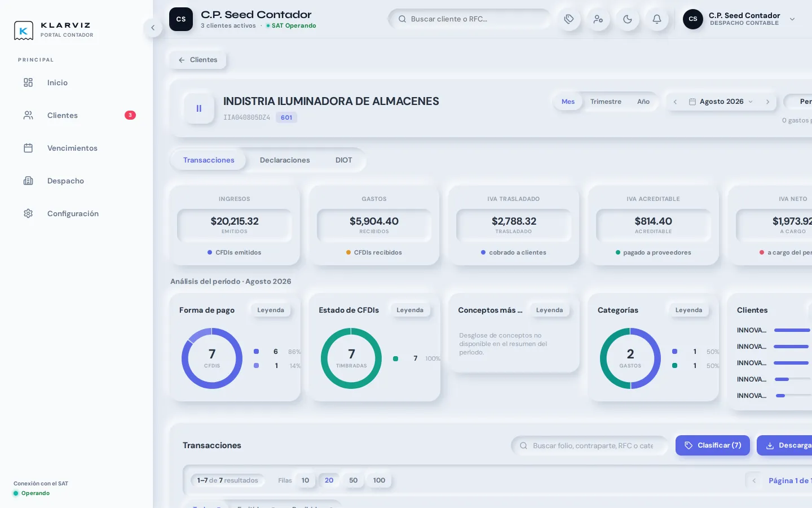The width and height of the screenshot is (812, 508).
Task: Click CFDIs recibidos legend dot
Action: point(348,253)
